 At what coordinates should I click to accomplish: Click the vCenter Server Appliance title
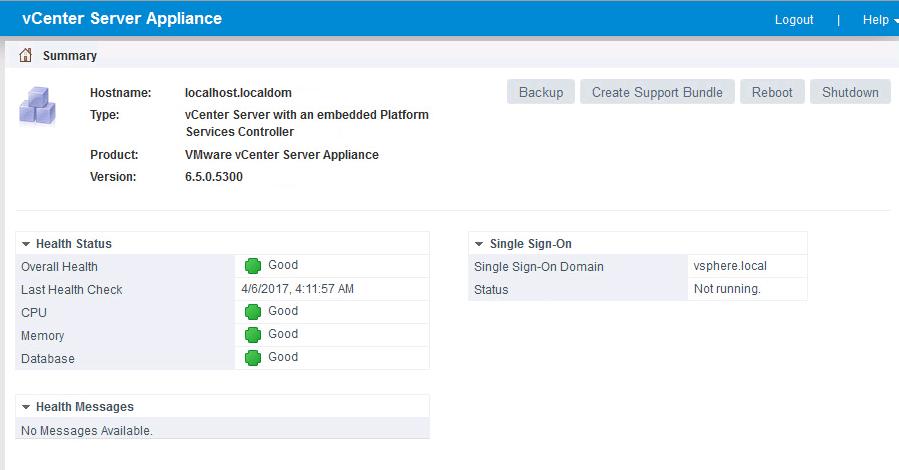pyautogui.click(x=122, y=19)
